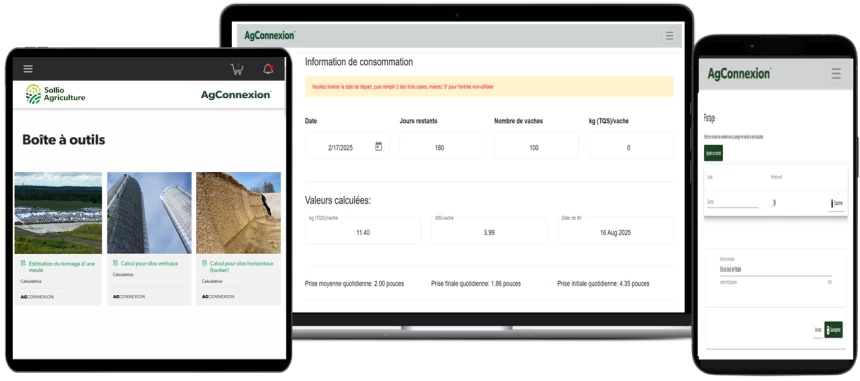Click calculator icon beside Estimation du tonnage
The height and width of the screenshot is (381, 860).
tap(23, 264)
